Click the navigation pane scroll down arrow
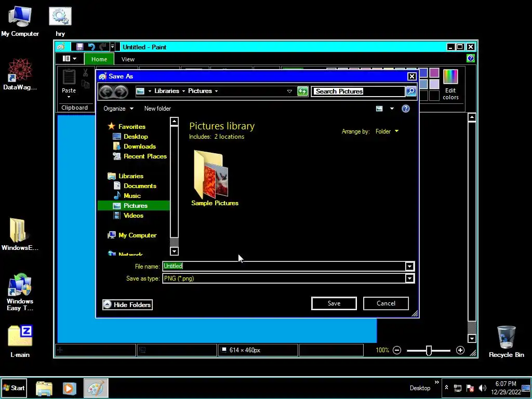This screenshot has width=532, height=399. pyautogui.click(x=174, y=251)
